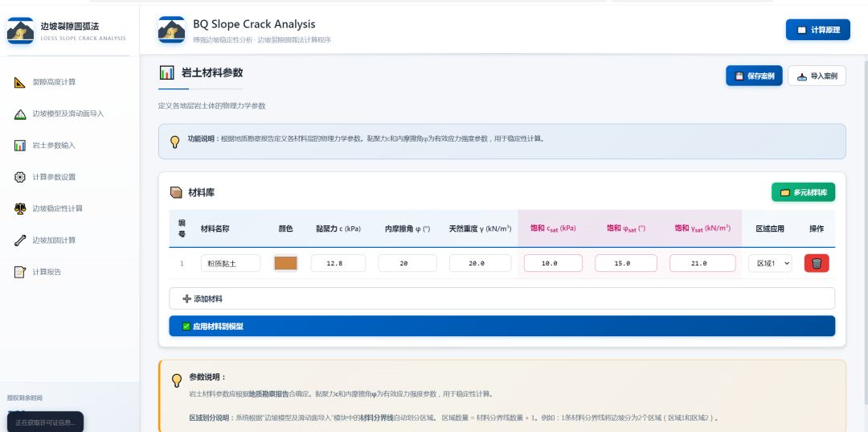Click the 内摩擦角 field showing 20
The height and width of the screenshot is (432, 868).
point(407,263)
